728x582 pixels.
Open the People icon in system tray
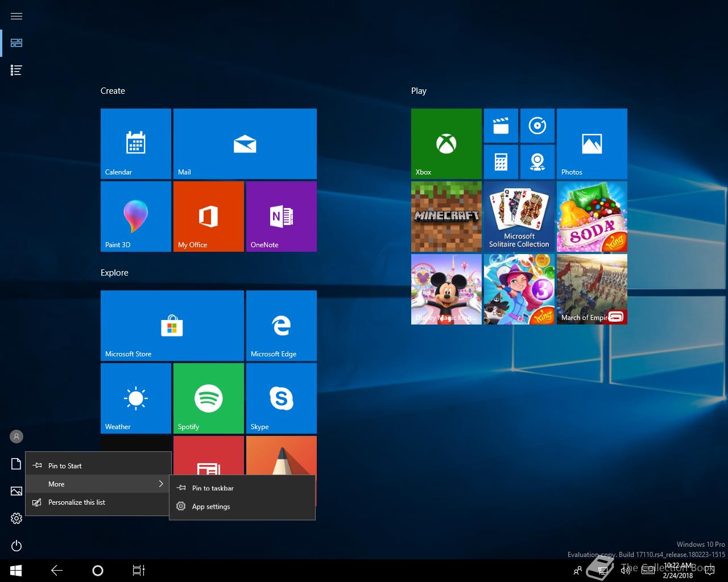tap(578, 571)
